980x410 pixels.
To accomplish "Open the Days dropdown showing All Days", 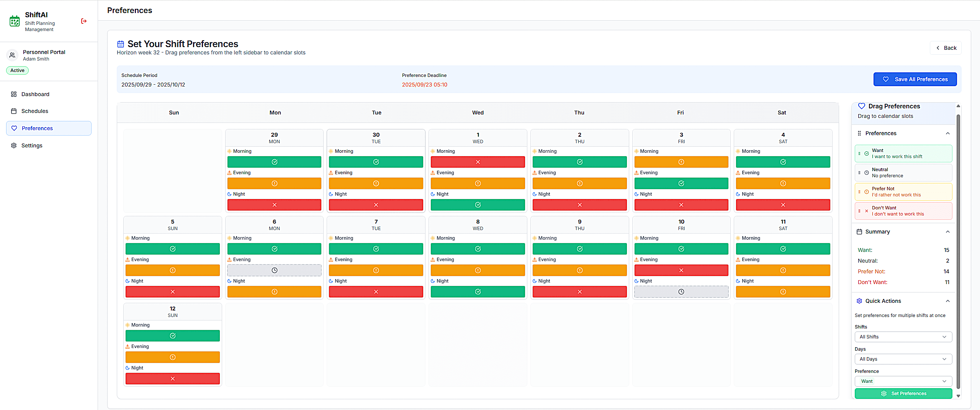I will click(903, 359).
